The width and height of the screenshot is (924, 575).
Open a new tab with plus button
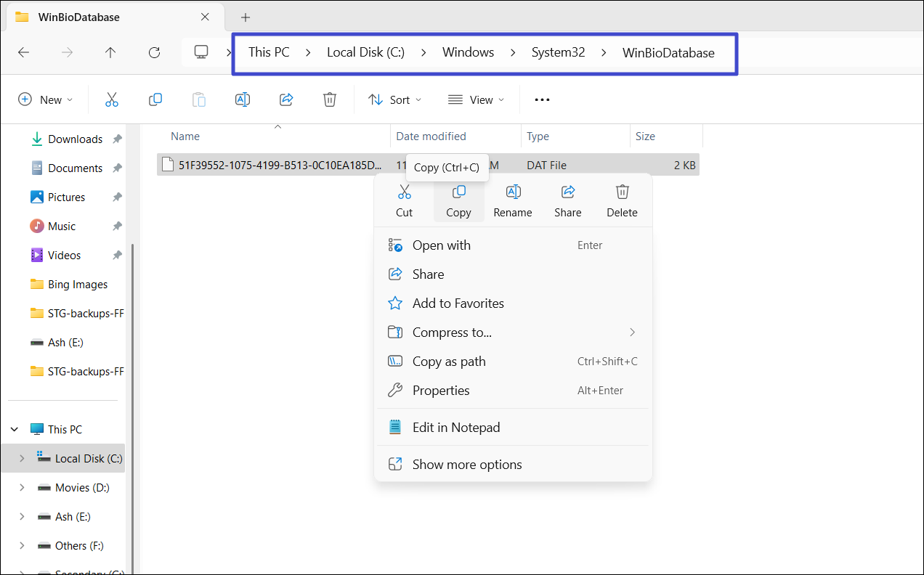[246, 17]
